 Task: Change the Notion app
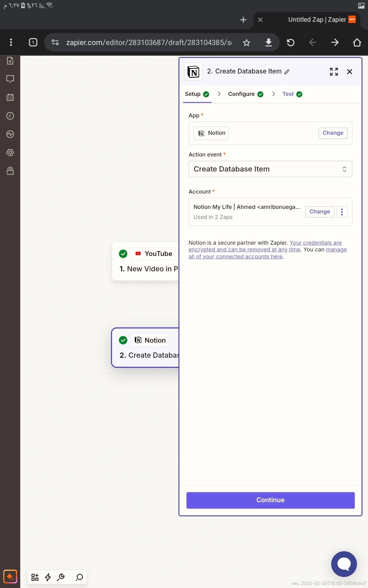pyautogui.click(x=333, y=133)
